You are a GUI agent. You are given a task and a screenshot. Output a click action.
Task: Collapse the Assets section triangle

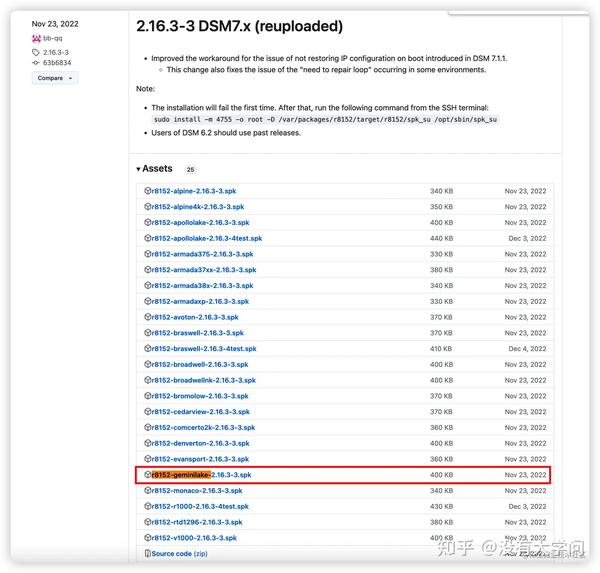click(138, 169)
